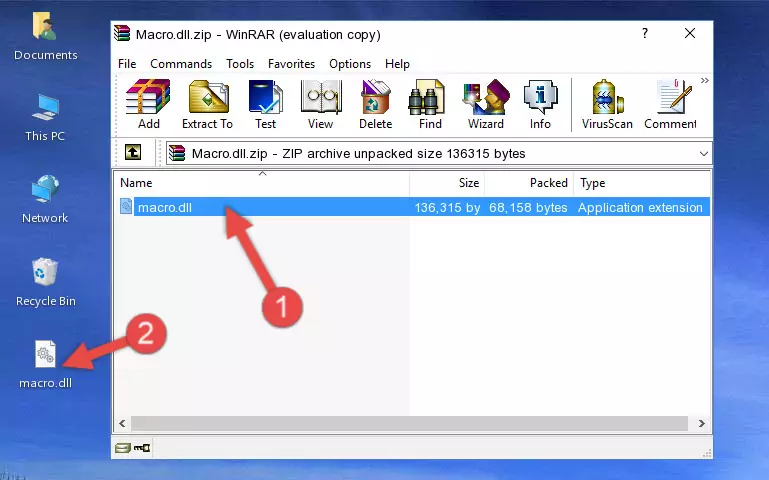
Task: Click the 68,158 bytes packed value
Action: coord(528,207)
